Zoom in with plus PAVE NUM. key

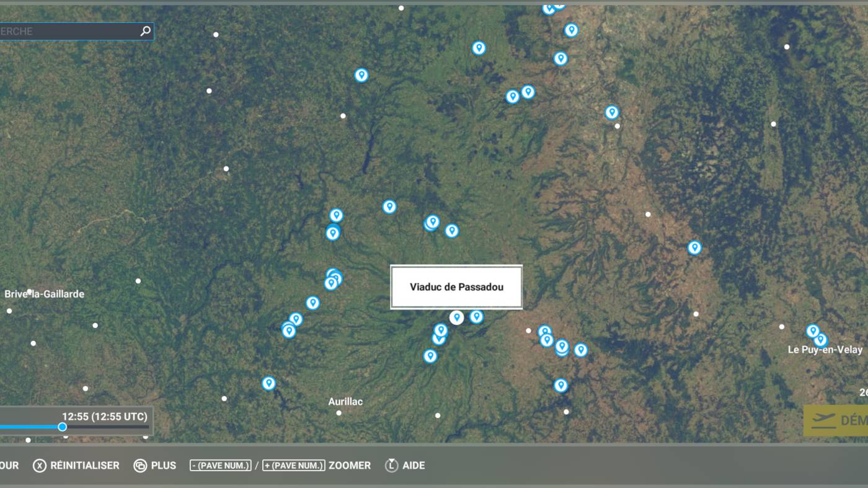293,465
